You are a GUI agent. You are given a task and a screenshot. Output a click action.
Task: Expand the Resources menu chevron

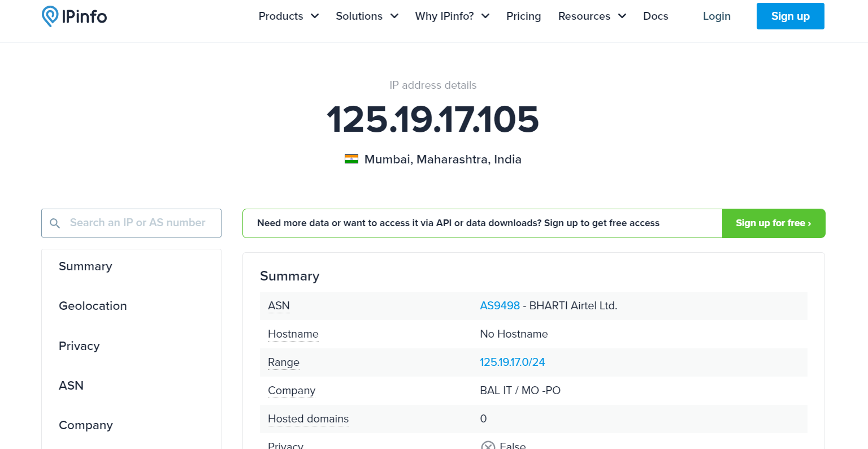coord(622,16)
